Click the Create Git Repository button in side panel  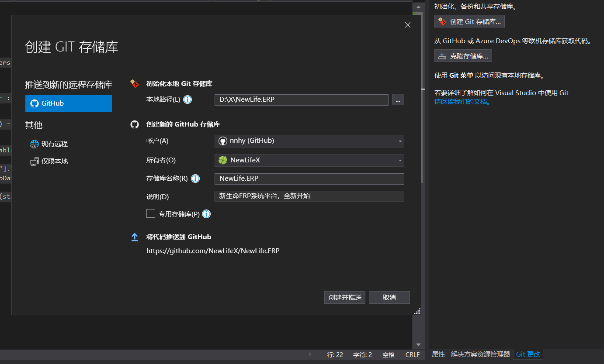tap(469, 21)
